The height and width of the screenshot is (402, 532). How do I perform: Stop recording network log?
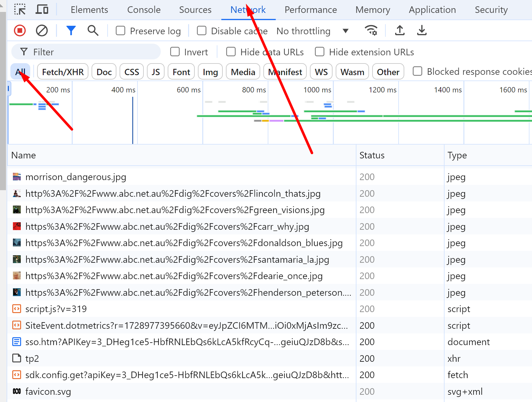pyautogui.click(x=20, y=30)
